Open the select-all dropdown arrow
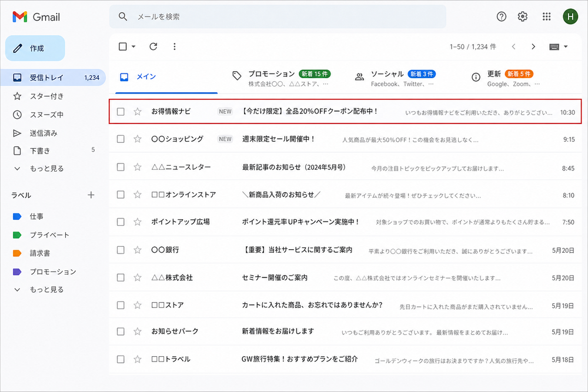 click(133, 47)
